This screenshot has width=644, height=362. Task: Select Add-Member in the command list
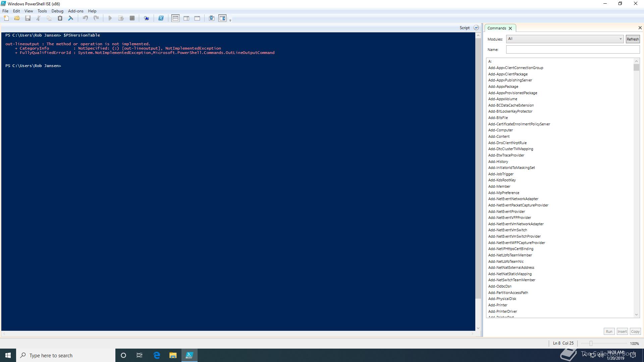point(499,186)
